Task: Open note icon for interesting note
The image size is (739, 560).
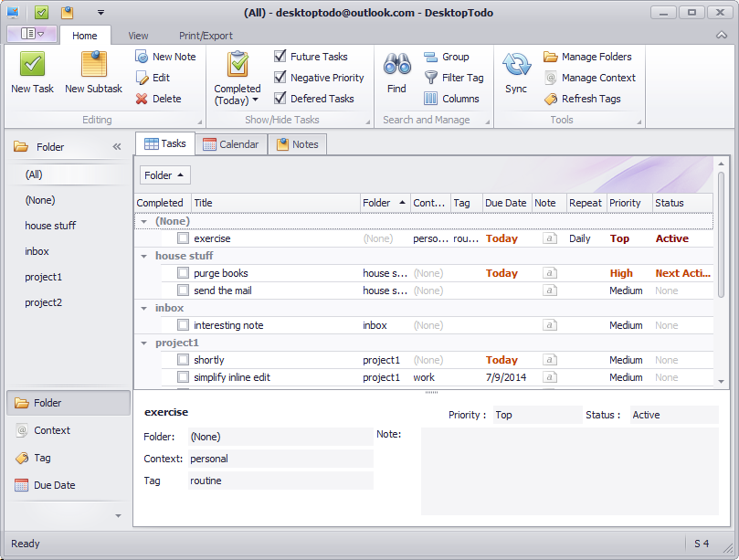Action: (x=549, y=325)
